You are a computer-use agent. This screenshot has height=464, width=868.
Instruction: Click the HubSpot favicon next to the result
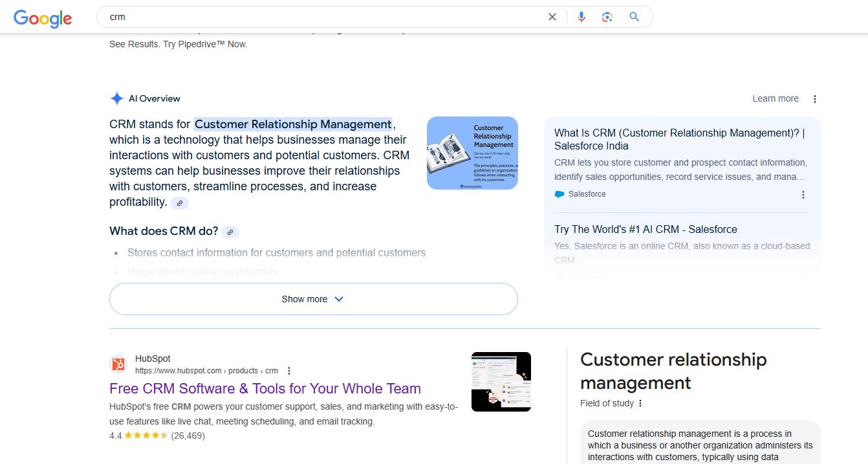click(118, 364)
